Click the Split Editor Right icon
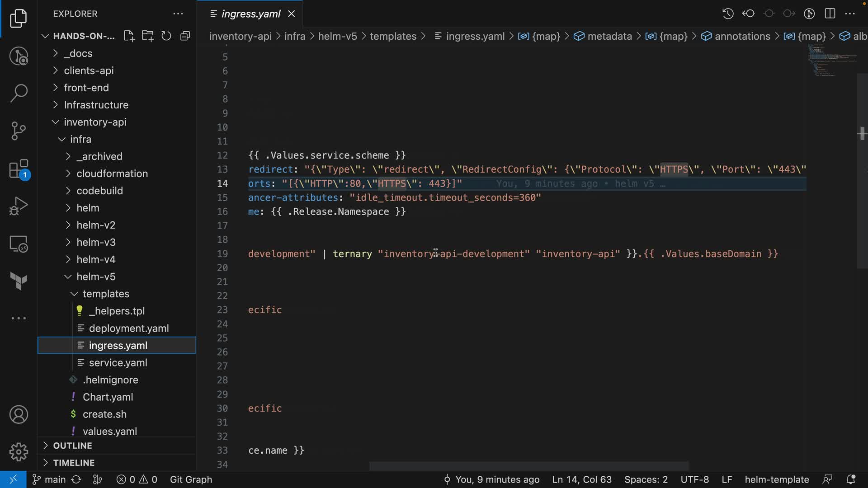 pyautogui.click(x=830, y=14)
